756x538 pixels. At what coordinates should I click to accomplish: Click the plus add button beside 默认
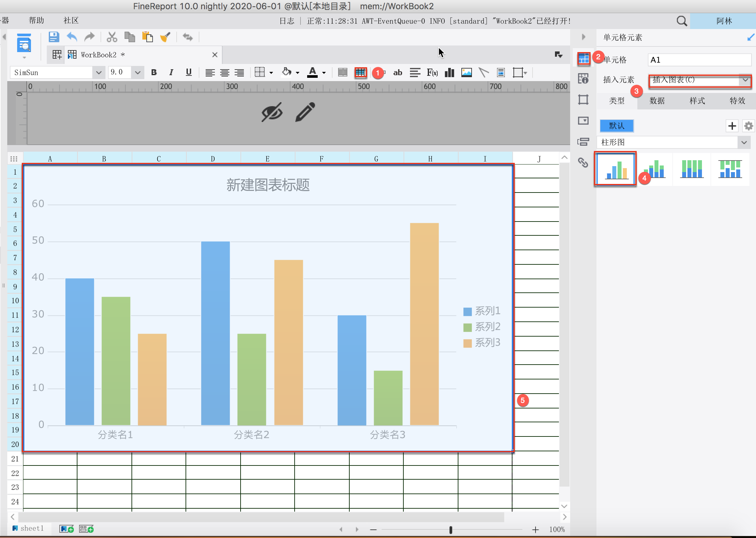pos(732,126)
